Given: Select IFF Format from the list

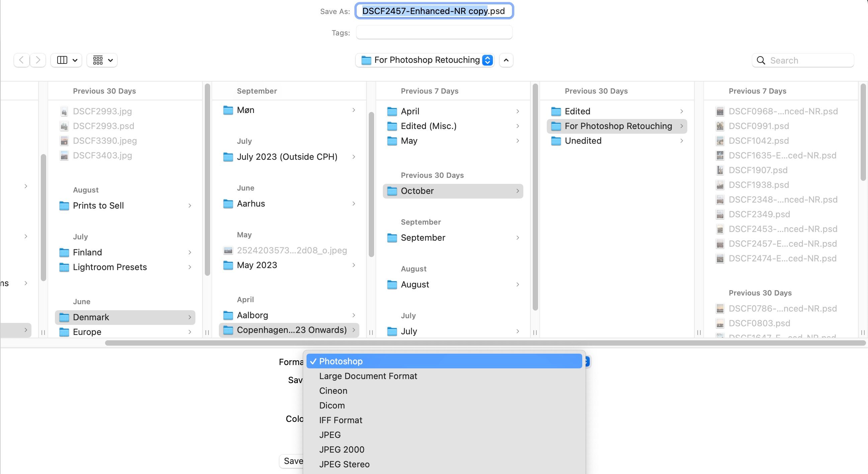Looking at the screenshot, I should click(340, 420).
